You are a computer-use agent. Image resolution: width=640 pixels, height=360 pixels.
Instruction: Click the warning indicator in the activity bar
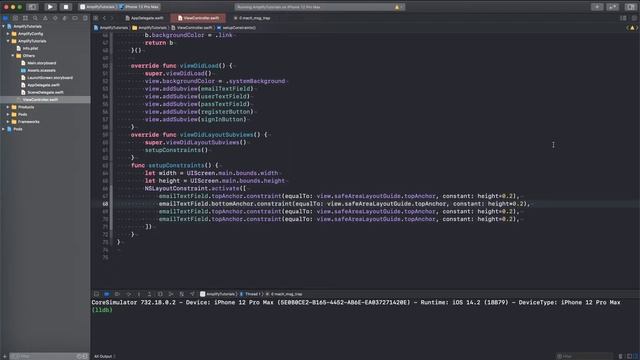(x=397, y=7)
